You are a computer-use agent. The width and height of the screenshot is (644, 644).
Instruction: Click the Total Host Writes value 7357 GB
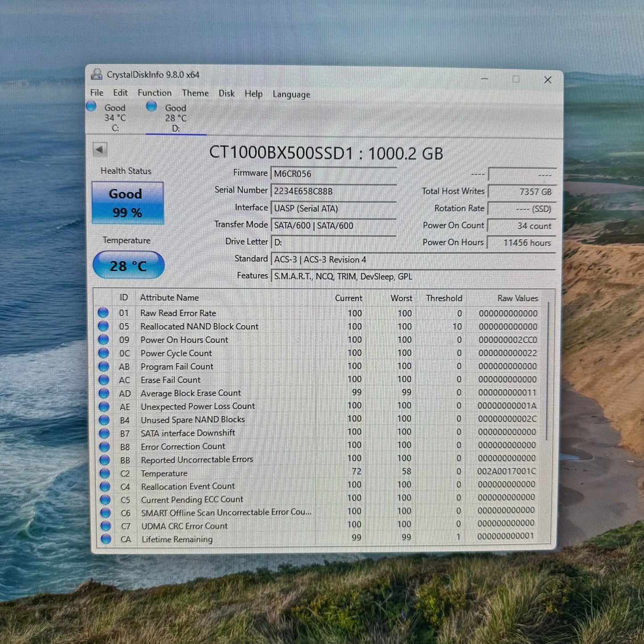[x=522, y=192]
